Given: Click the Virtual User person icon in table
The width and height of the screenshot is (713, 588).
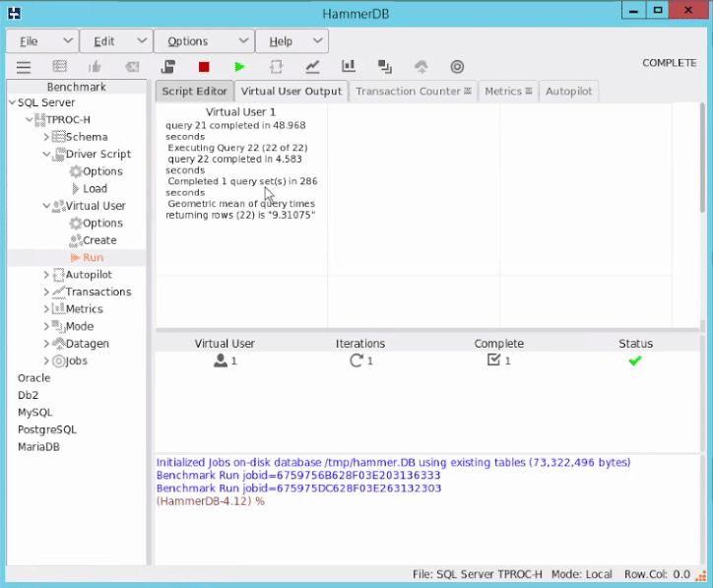Looking at the screenshot, I should [x=221, y=360].
